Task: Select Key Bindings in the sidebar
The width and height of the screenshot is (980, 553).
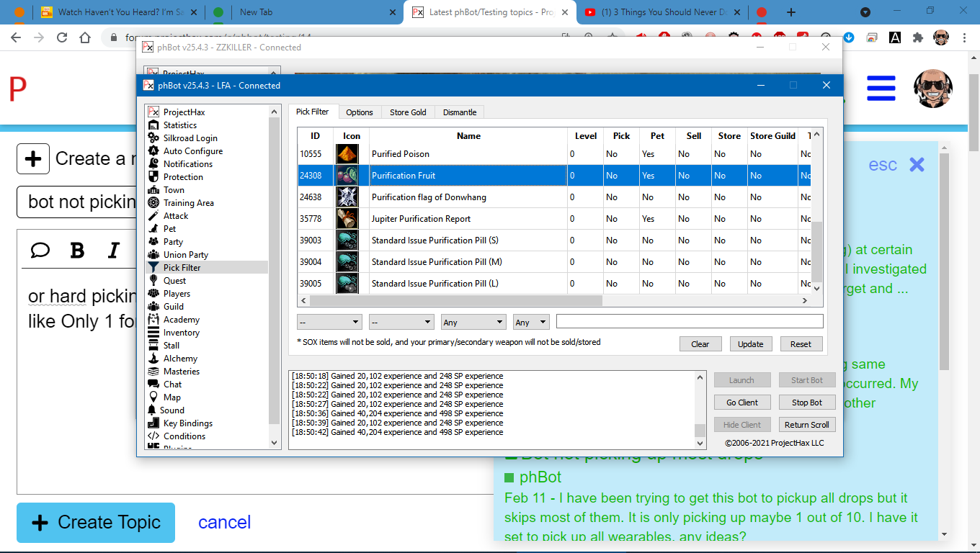Action: pos(187,423)
